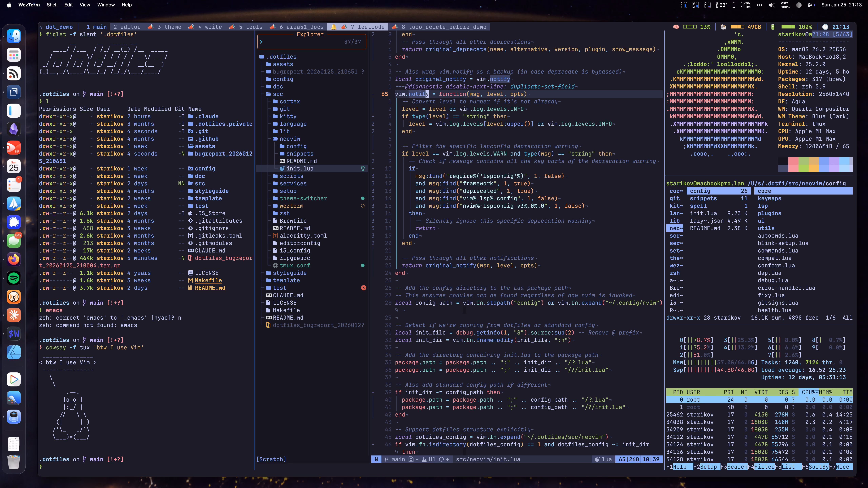Click lightbulb marker on init.lua explorer row
The width and height of the screenshot is (868, 488).
(363, 169)
